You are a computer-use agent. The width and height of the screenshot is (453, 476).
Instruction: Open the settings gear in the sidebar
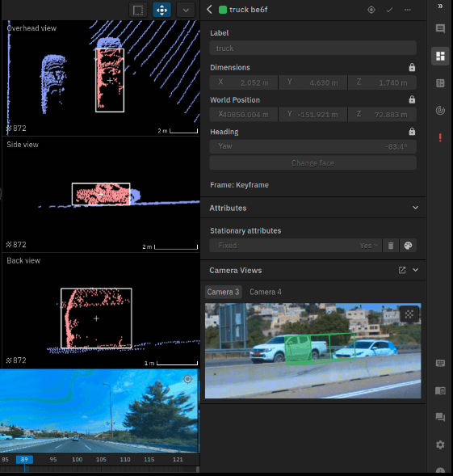(x=440, y=444)
